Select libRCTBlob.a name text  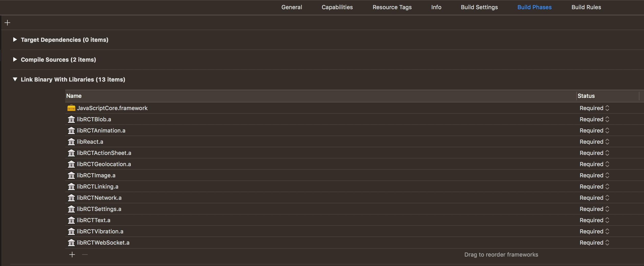94,119
